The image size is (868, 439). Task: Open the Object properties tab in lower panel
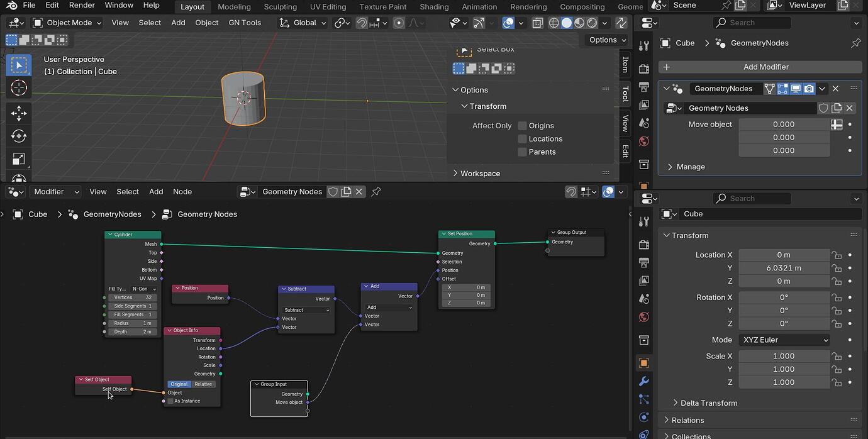click(x=643, y=363)
